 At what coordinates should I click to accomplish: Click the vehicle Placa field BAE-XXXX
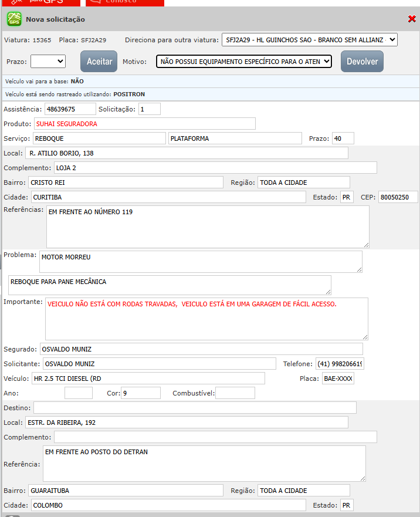[x=338, y=378]
